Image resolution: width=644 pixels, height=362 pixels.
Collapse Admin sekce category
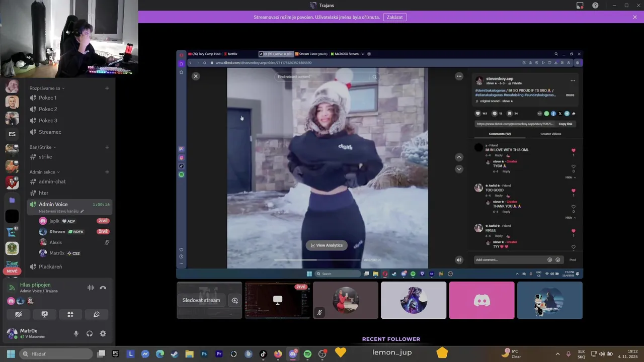click(x=44, y=172)
